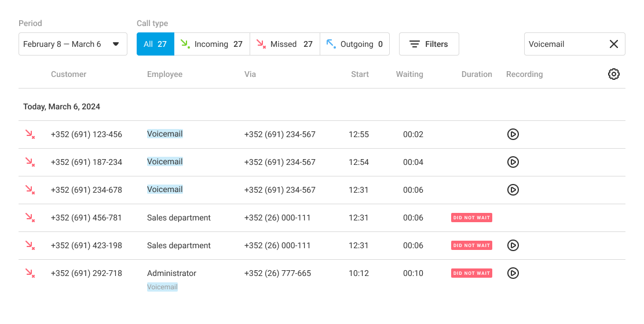Viewport: 644px width, 324px height.
Task: Click the Voicemail tag under Administrator
Action: coord(162,287)
